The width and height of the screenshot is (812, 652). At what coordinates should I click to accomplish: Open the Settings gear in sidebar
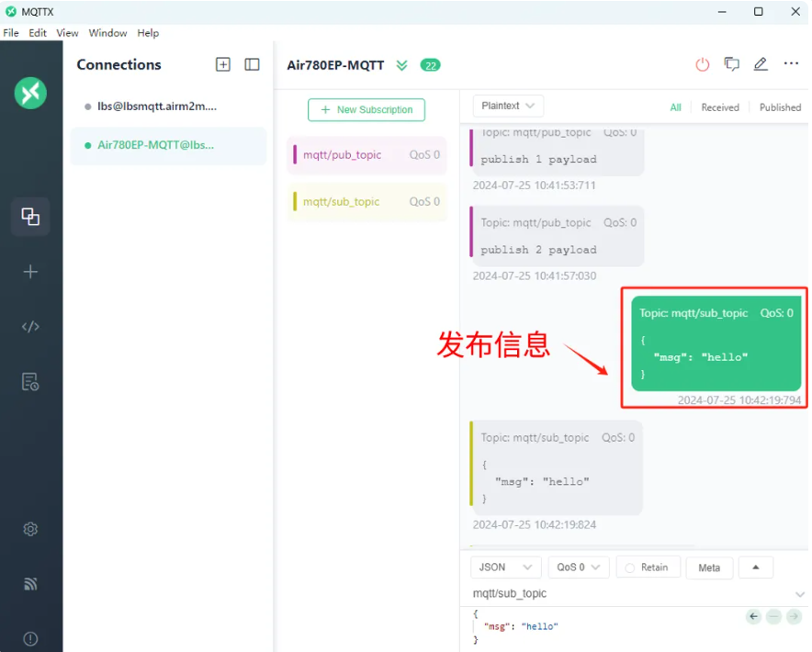pyautogui.click(x=30, y=529)
